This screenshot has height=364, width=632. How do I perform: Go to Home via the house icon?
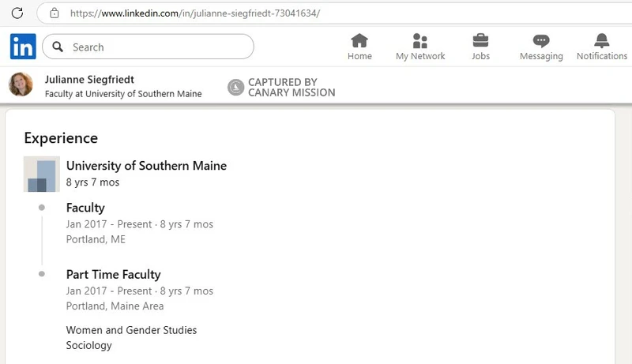tap(359, 41)
